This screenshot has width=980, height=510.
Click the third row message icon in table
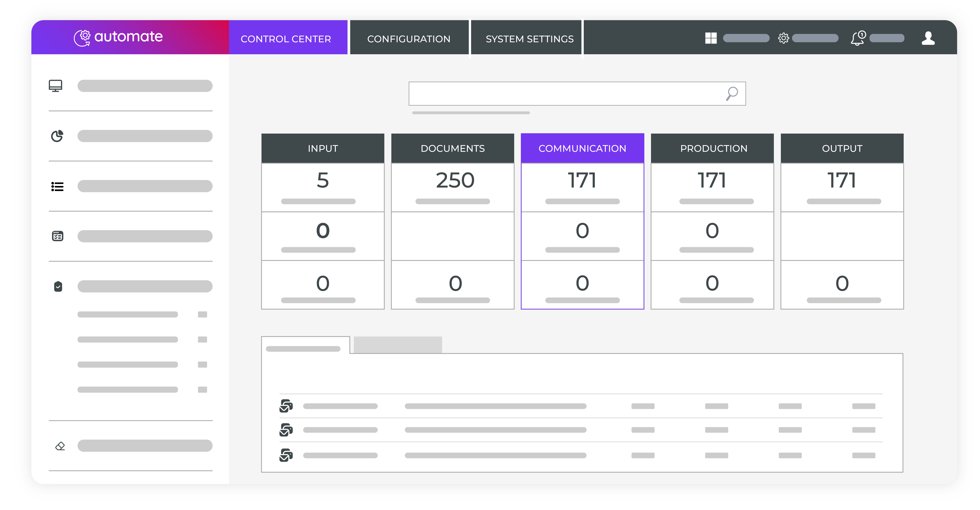click(286, 455)
